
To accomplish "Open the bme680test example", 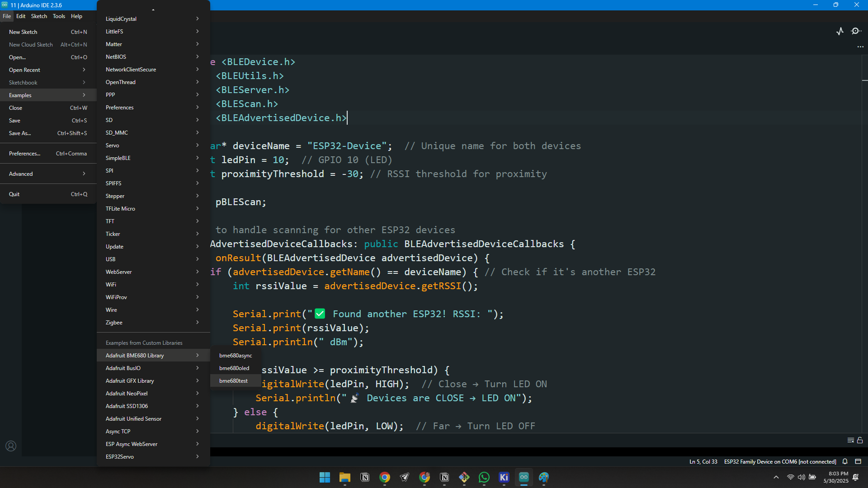I will click(236, 381).
